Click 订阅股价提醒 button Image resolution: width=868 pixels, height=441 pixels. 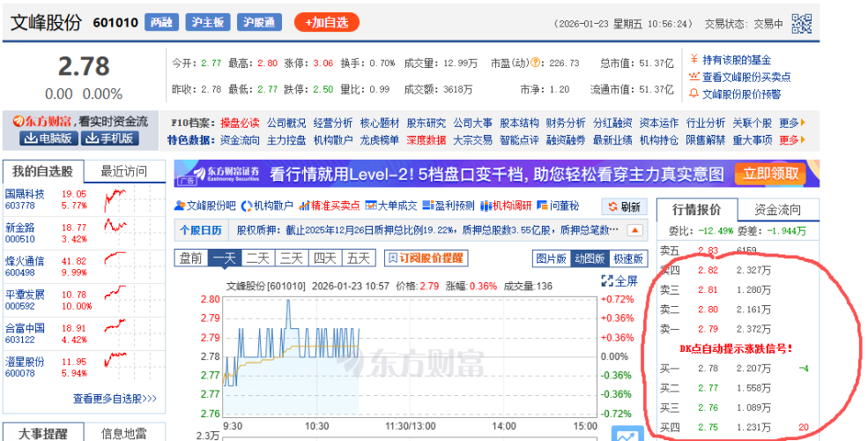click(427, 258)
